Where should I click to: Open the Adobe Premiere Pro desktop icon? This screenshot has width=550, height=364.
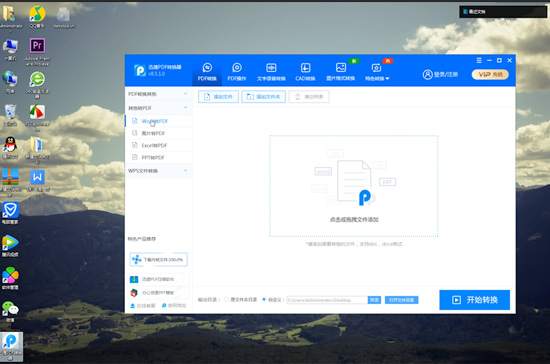[37, 46]
